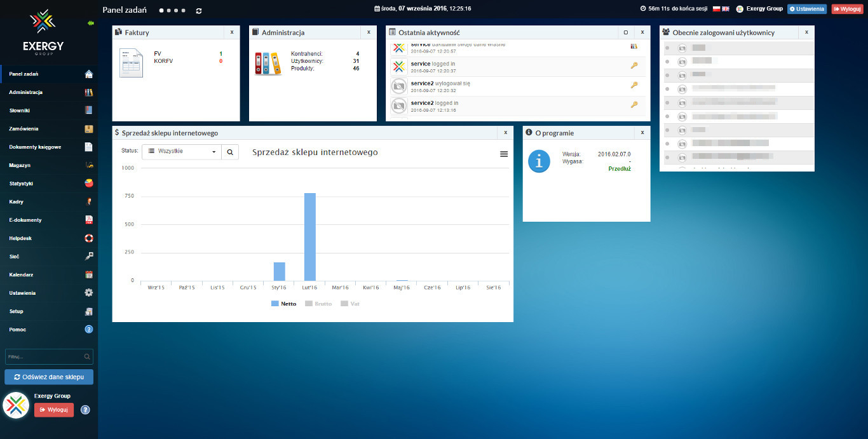This screenshot has height=439, width=868.
Task: Click the Użytkownicy row in Administracja
Action: click(x=325, y=61)
